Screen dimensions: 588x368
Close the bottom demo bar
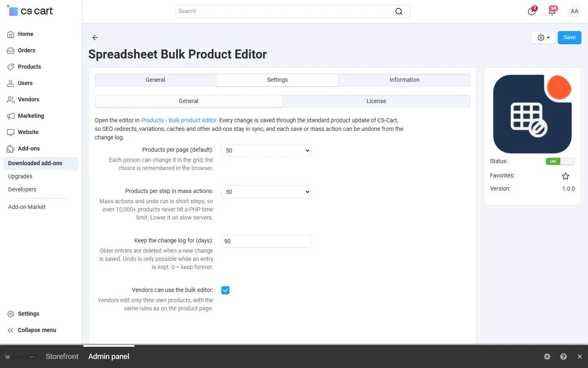pyautogui.click(x=580, y=357)
